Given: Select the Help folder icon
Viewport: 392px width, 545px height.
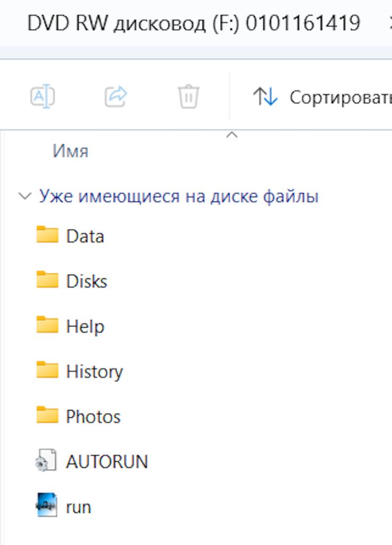Looking at the screenshot, I should coord(47,325).
